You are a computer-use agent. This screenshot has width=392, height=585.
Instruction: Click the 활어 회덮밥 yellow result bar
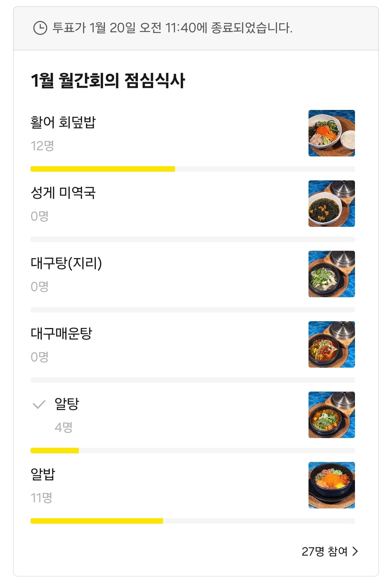point(103,169)
